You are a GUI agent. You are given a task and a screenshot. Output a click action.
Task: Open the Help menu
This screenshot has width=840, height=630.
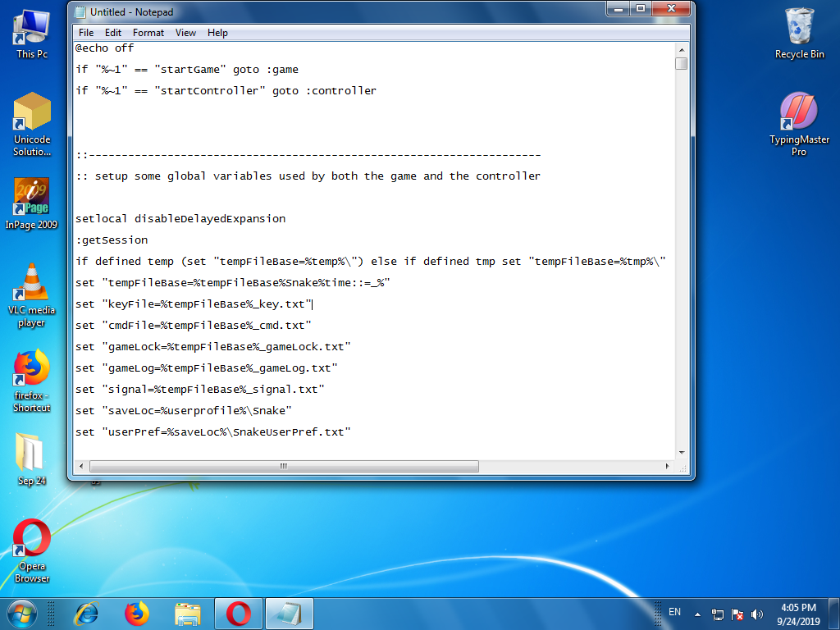click(217, 33)
